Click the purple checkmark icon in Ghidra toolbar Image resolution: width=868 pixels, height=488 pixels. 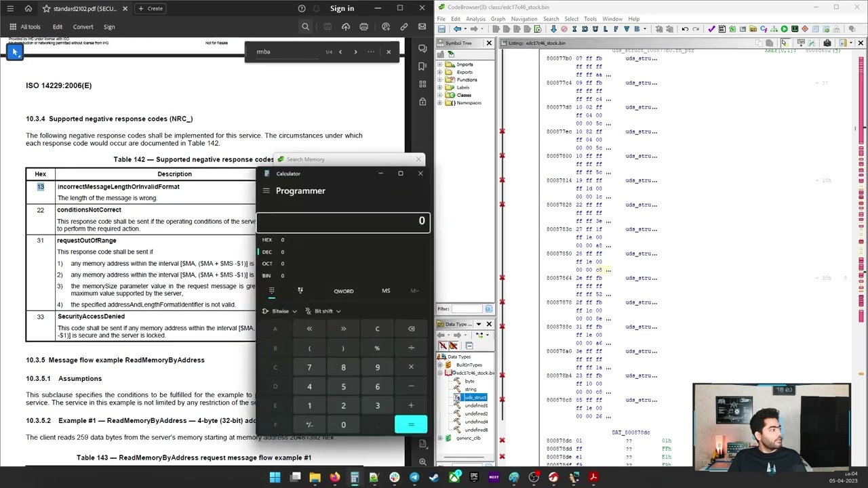coord(711,29)
